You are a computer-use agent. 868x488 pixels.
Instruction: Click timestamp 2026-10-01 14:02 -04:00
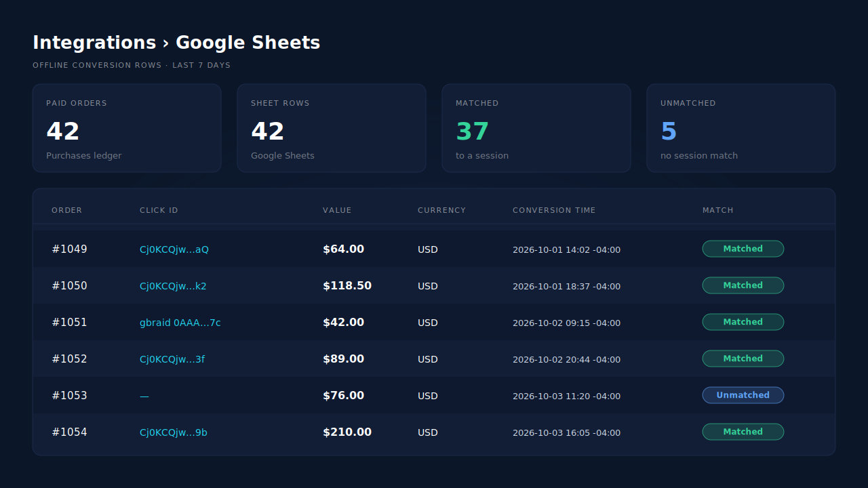pyautogui.click(x=566, y=249)
